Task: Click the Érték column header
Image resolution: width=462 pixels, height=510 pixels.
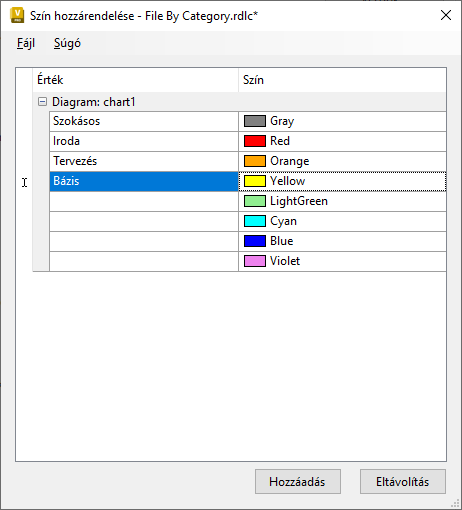Action: point(136,80)
